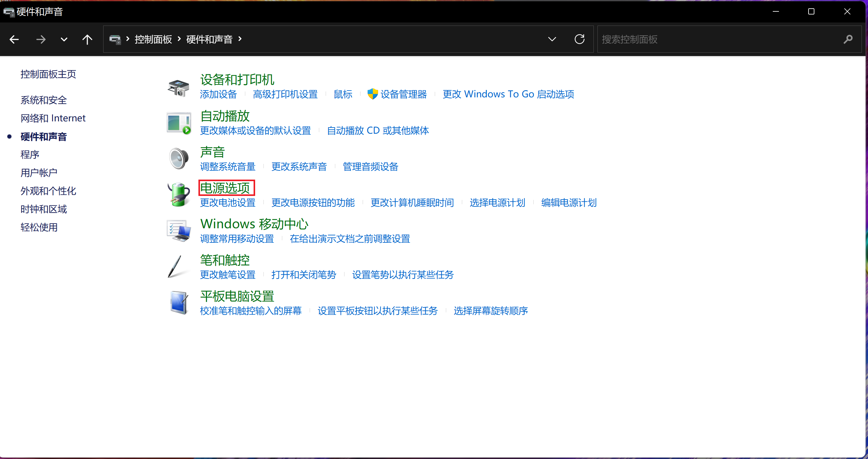868x459 pixels.
Task: Click 更改系统声音 link
Action: click(x=299, y=167)
